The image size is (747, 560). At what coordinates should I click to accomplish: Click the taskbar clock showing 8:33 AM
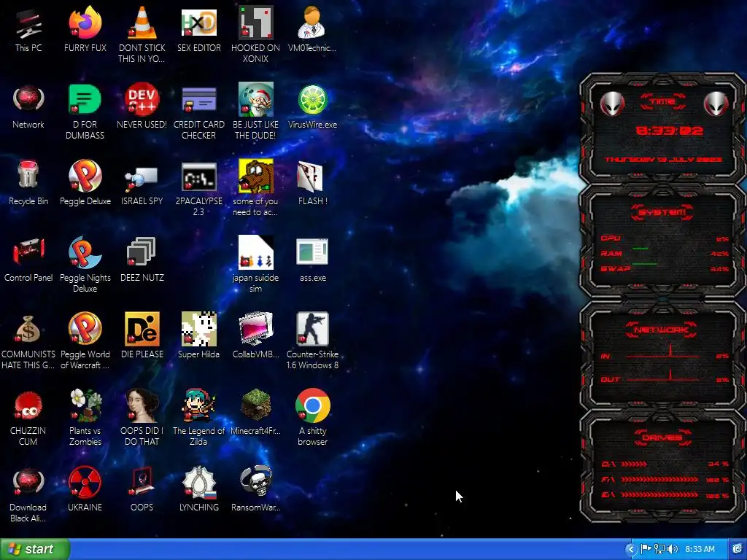700,549
